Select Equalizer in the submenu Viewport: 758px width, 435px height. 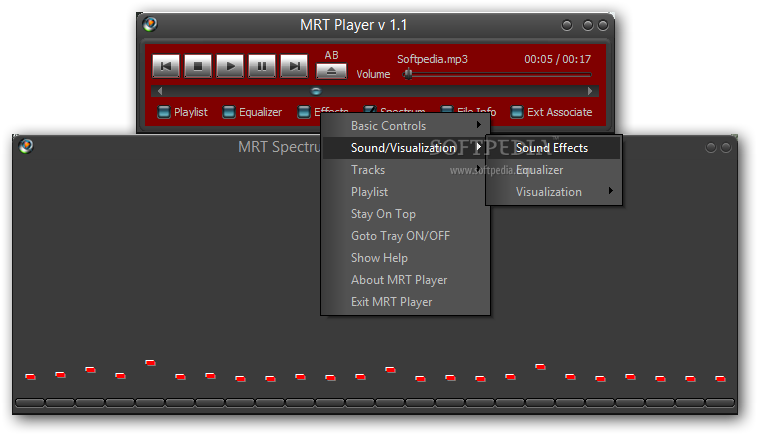click(x=554, y=170)
